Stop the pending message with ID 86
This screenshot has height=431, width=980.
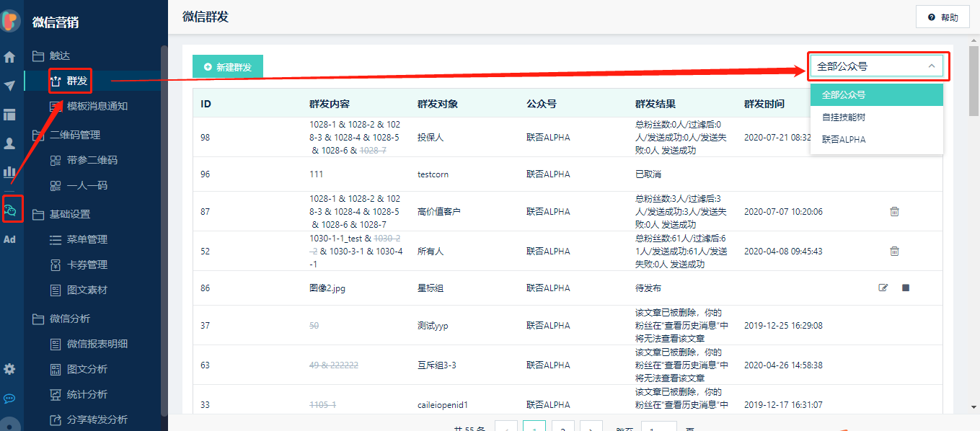[x=906, y=288]
